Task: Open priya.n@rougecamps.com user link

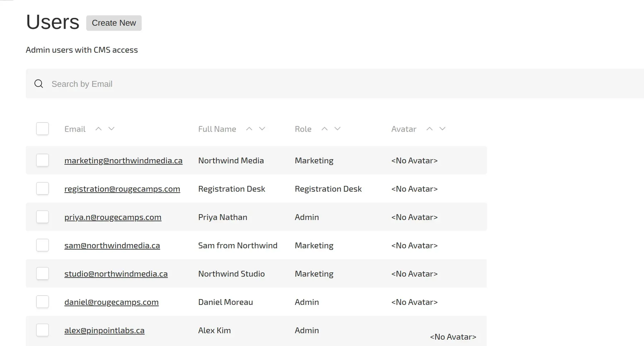Action: click(x=113, y=217)
